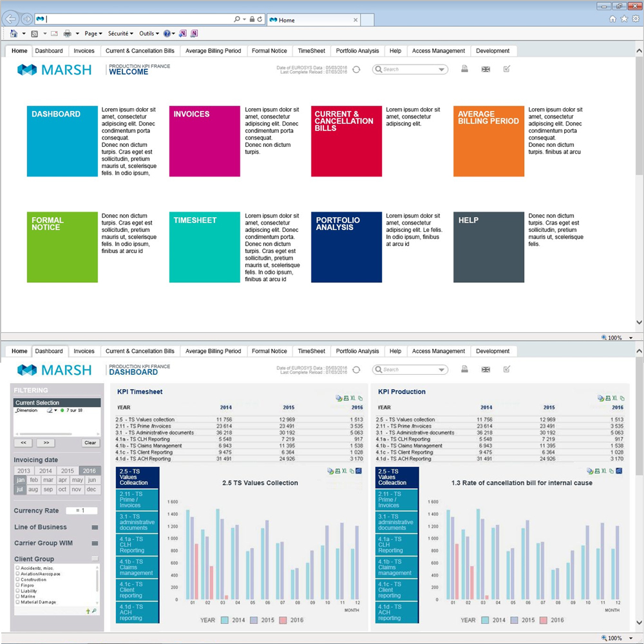Expand the Carrier Group WIM filter
Screen dimensions: 644x644
click(x=95, y=544)
